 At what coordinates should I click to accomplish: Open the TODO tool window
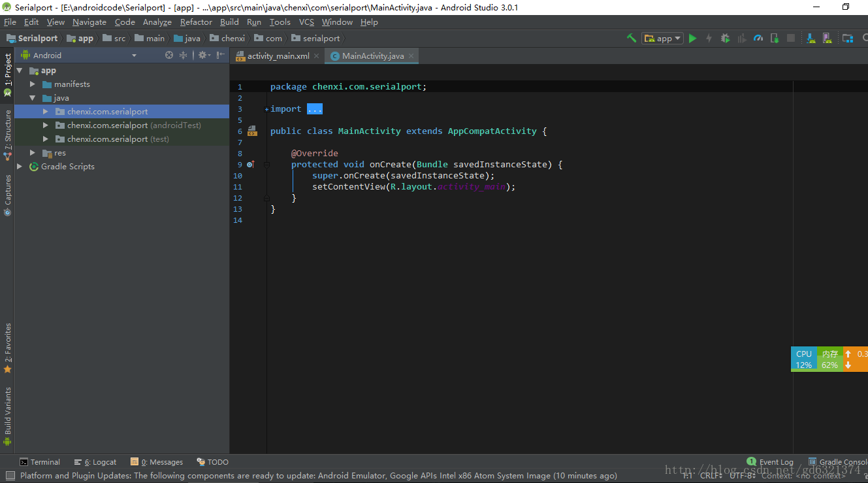pos(213,462)
